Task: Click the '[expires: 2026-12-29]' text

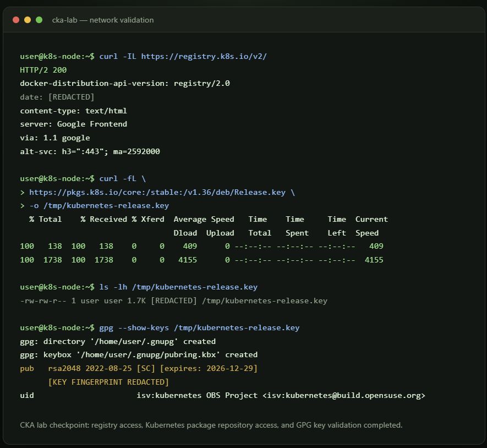Action: pyautogui.click(x=209, y=368)
